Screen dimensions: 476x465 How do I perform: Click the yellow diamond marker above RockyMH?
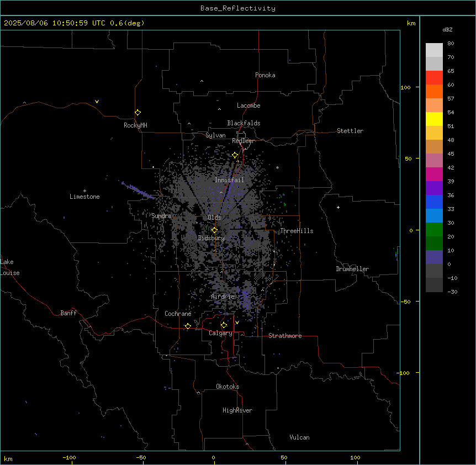tap(137, 113)
